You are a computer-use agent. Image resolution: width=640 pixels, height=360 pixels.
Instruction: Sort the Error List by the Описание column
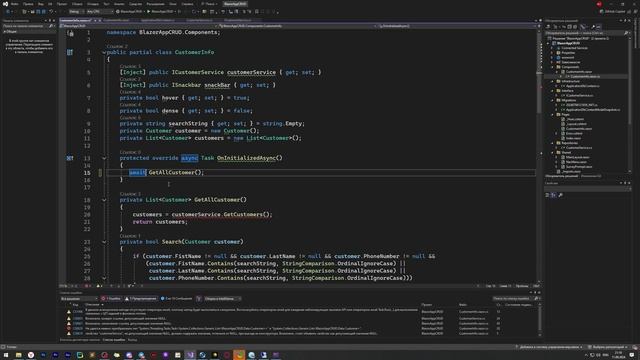coord(92,304)
